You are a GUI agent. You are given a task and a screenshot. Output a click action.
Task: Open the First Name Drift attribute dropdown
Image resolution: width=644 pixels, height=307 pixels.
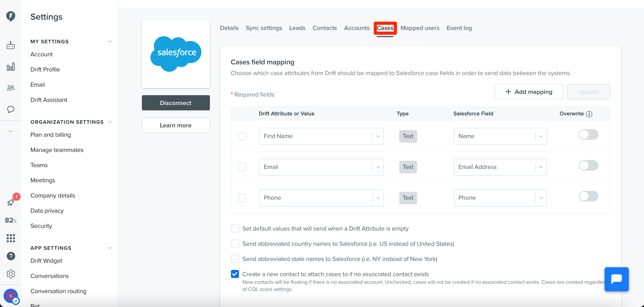(x=321, y=136)
